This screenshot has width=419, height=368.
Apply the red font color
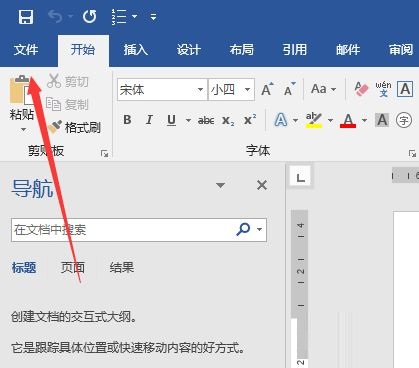pos(348,120)
